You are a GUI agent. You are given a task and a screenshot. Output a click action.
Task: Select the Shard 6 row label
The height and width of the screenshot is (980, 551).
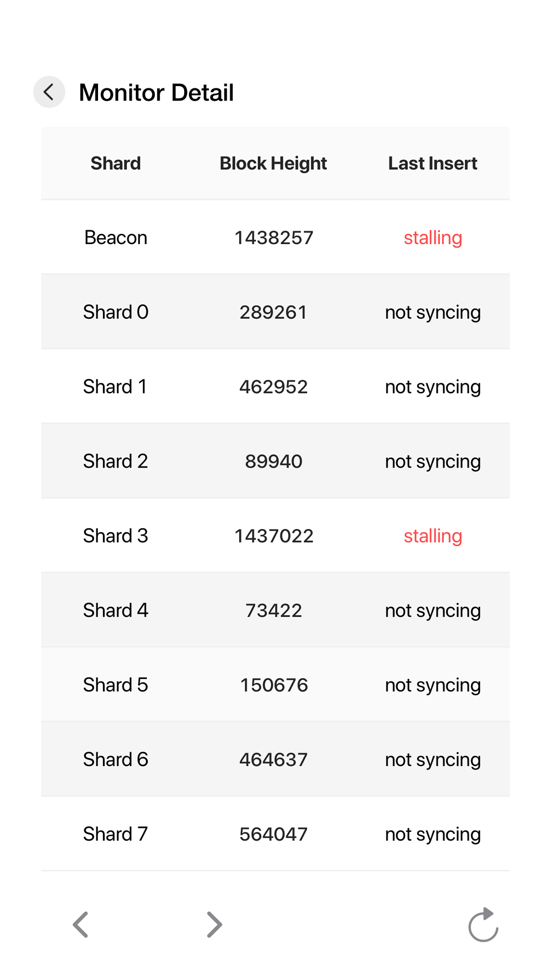click(116, 760)
